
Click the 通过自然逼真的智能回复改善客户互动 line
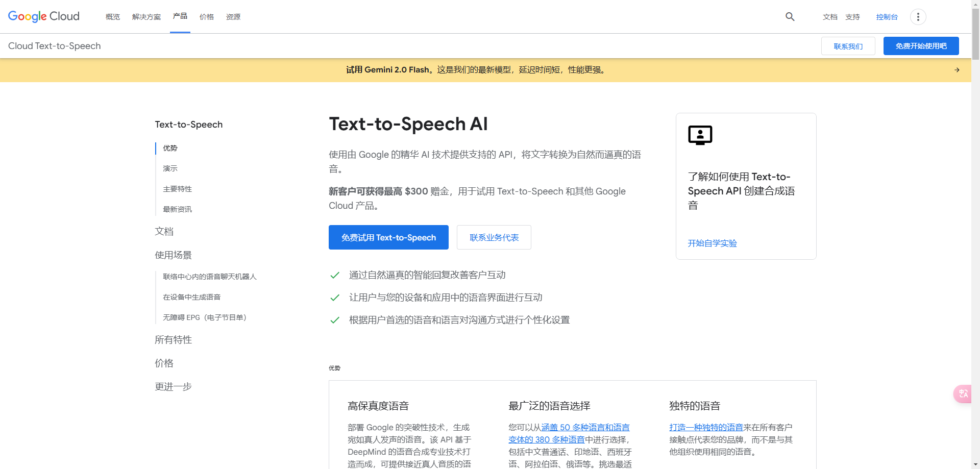[x=427, y=275]
